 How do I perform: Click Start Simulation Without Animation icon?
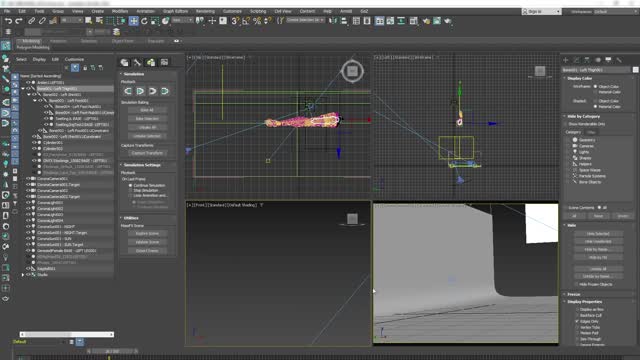(152, 91)
